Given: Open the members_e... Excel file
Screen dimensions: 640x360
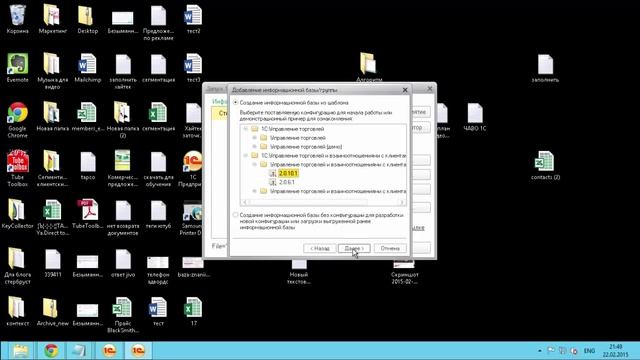Looking at the screenshot, I should click(x=87, y=116).
